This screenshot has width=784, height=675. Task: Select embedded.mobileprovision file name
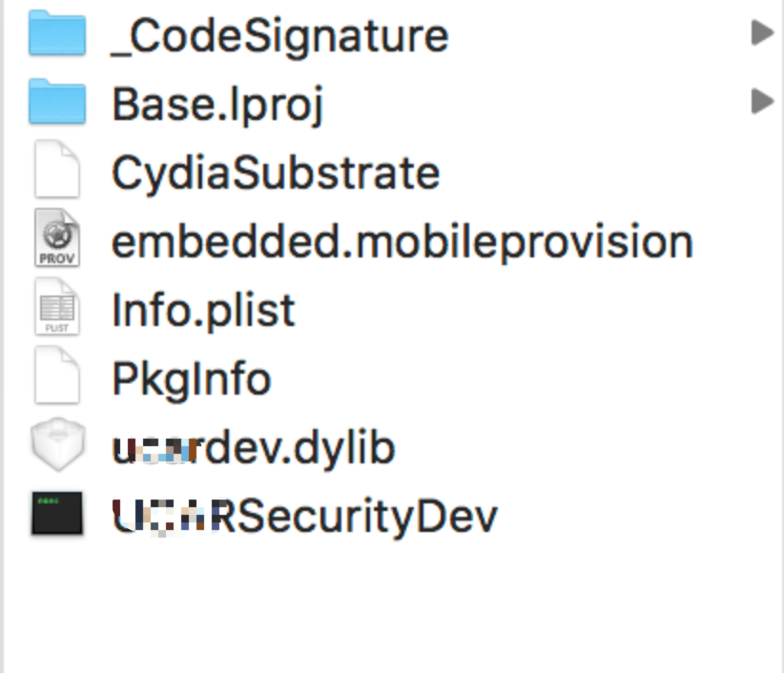pos(402,242)
